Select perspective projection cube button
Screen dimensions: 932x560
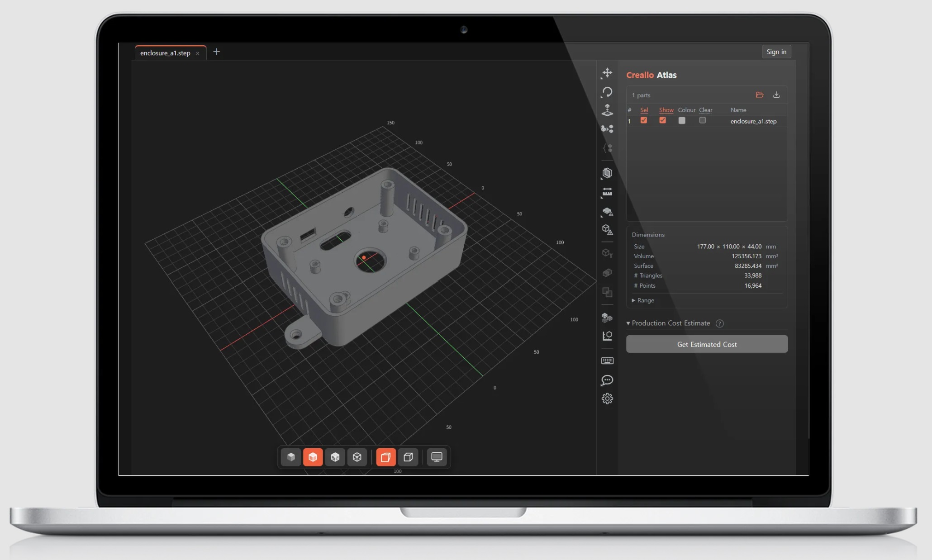(x=386, y=457)
